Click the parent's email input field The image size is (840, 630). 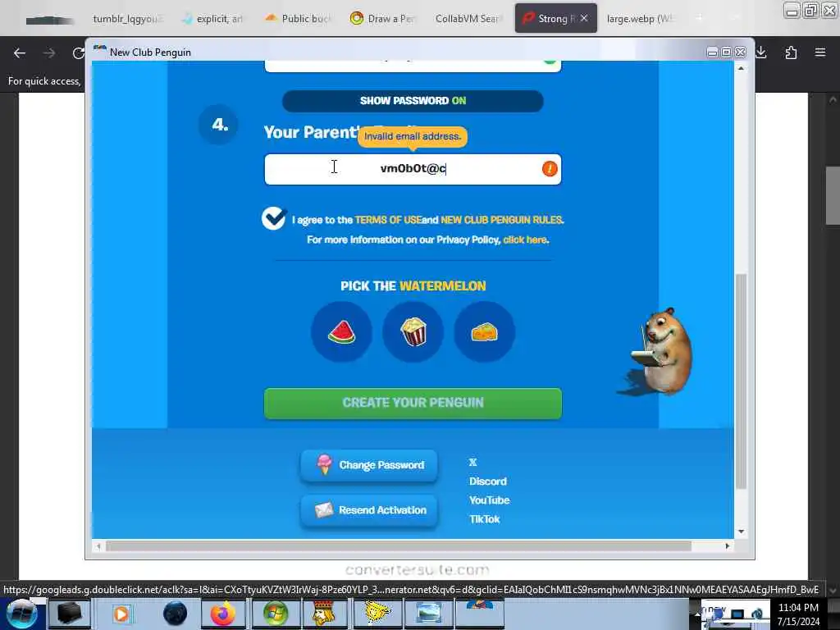click(413, 169)
